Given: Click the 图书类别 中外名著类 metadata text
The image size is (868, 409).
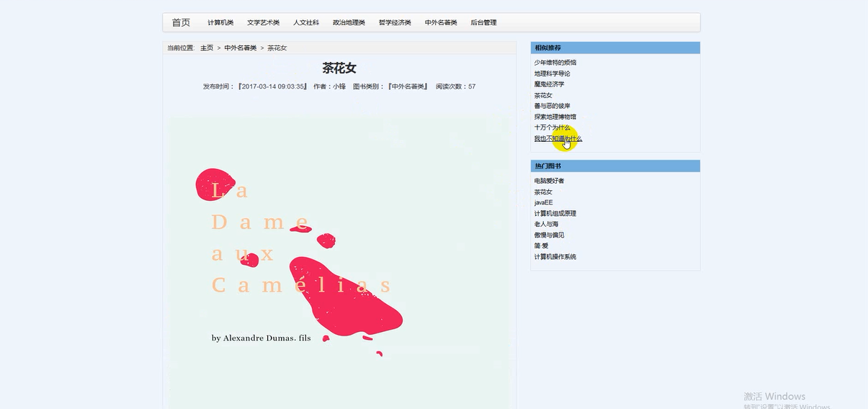Looking at the screenshot, I should [390, 86].
